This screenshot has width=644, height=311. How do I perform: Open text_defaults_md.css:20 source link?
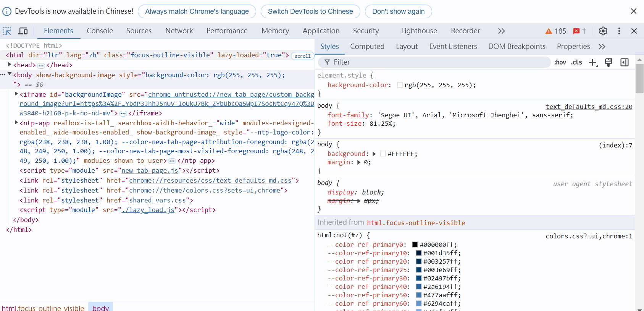click(x=589, y=107)
